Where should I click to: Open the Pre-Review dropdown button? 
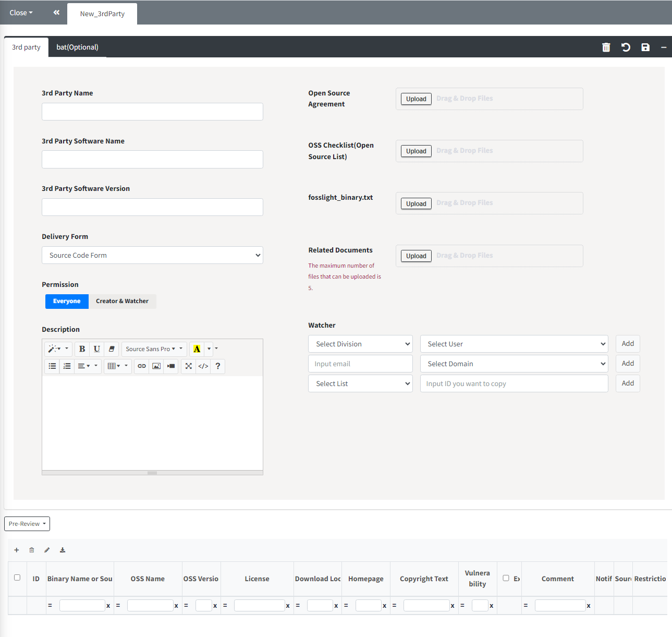pos(27,524)
